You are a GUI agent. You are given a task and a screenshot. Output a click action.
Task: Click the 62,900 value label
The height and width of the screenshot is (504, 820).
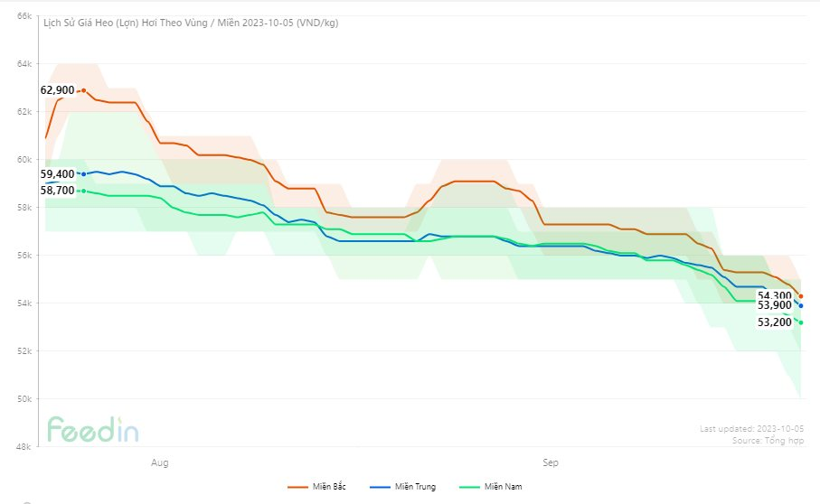tap(57, 90)
